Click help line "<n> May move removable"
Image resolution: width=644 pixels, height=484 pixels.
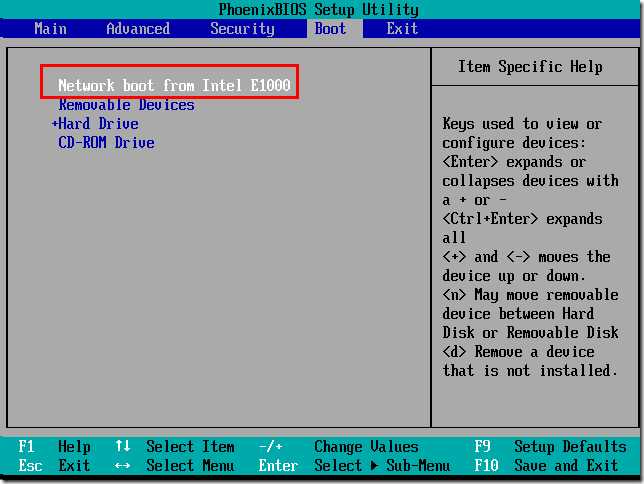[530, 295]
